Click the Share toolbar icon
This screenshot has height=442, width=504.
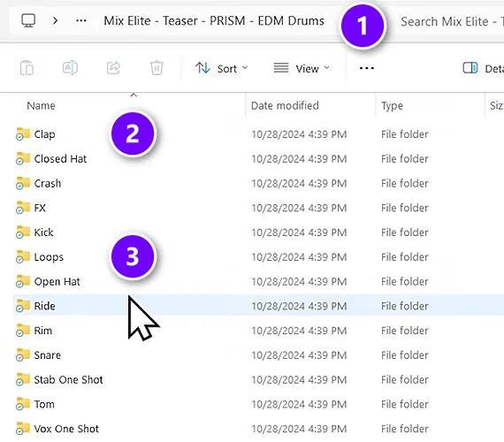(x=113, y=68)
